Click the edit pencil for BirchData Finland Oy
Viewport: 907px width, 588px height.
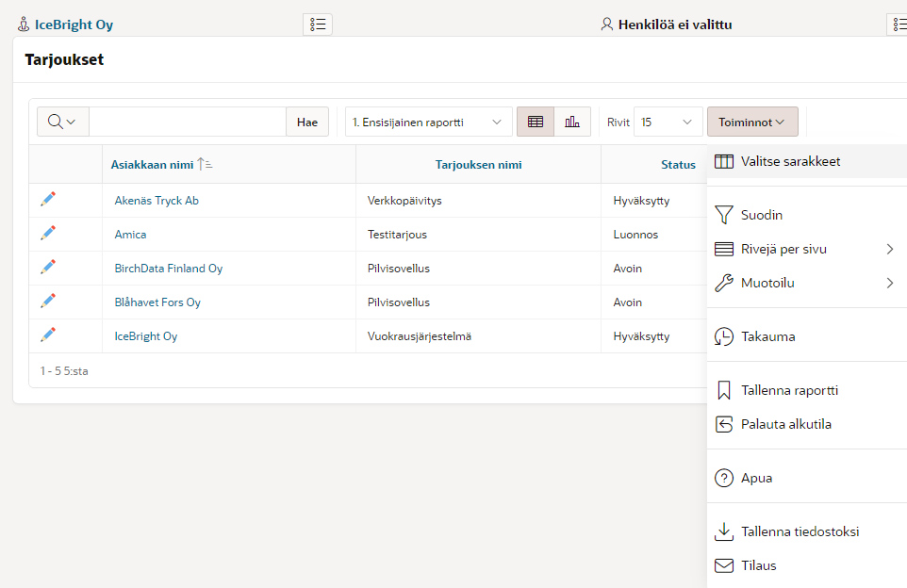click(48, 267)
